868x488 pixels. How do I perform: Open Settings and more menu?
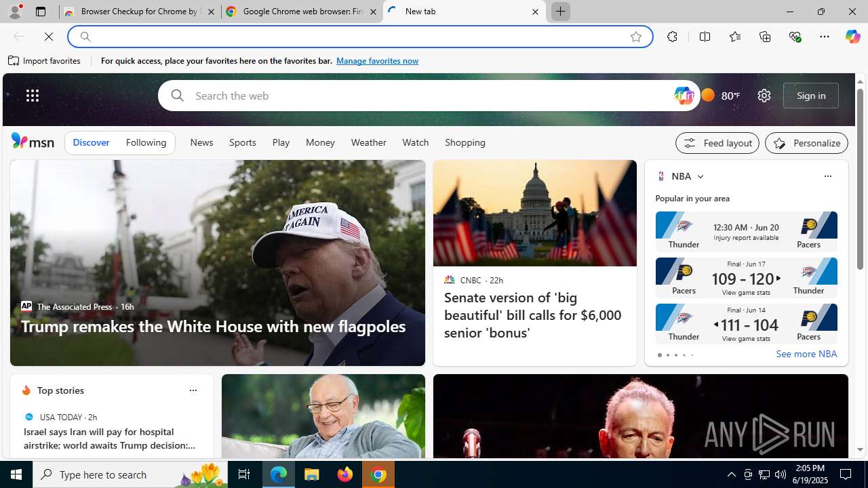[x=825, y=37]
